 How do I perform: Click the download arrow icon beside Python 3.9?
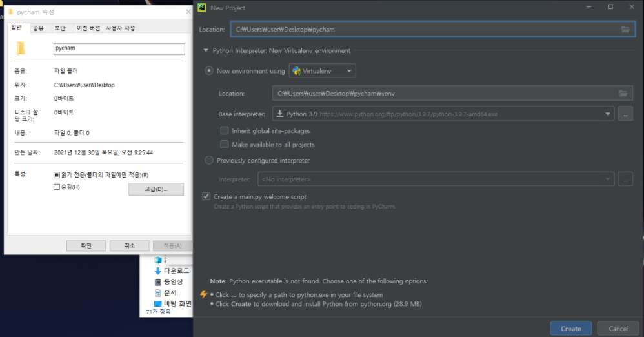(x=279, y=114)
